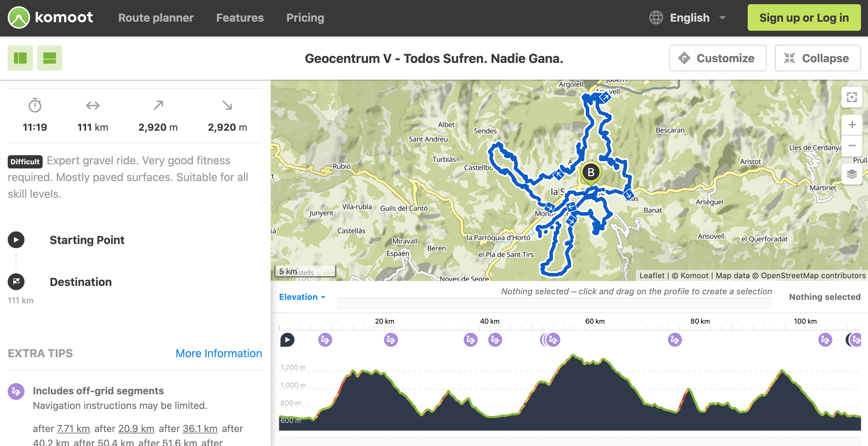Click the elevation selection range bar

pos(554,303)
